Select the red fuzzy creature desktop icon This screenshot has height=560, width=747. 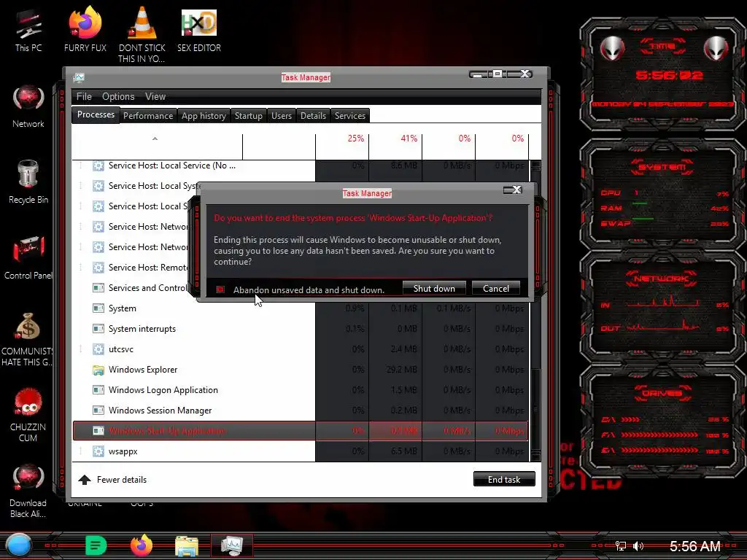click(28, 402)
